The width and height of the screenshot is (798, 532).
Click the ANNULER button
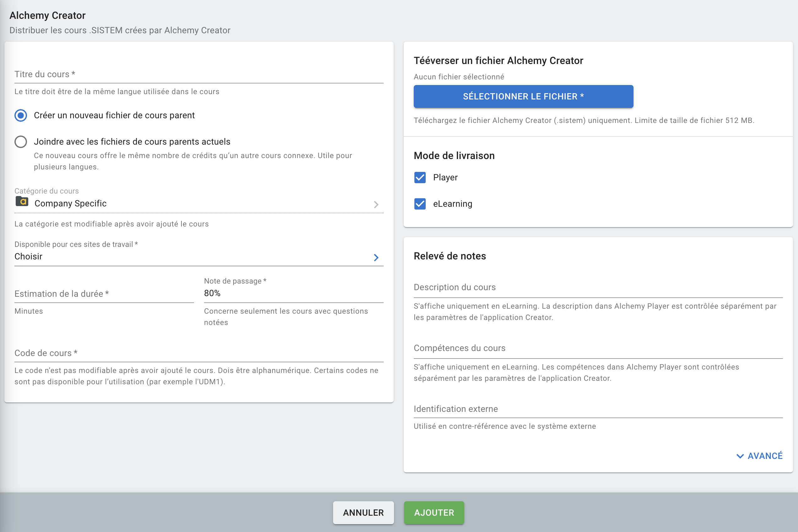coord(363,513)
